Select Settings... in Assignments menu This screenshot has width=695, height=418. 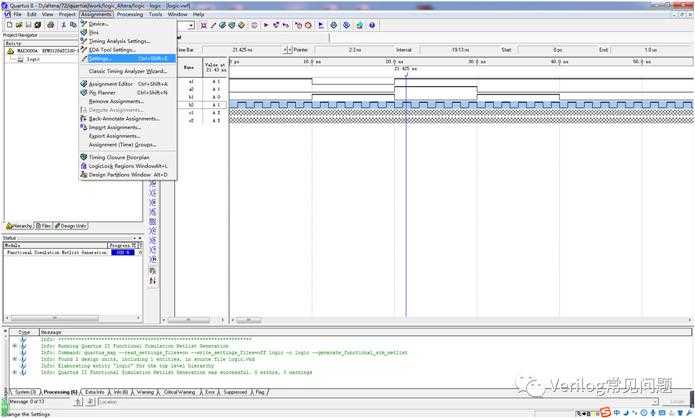tap(128, 59)
